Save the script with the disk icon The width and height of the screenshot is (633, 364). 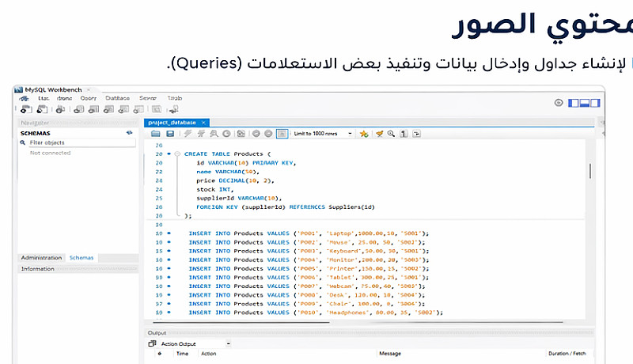point(170,134)
